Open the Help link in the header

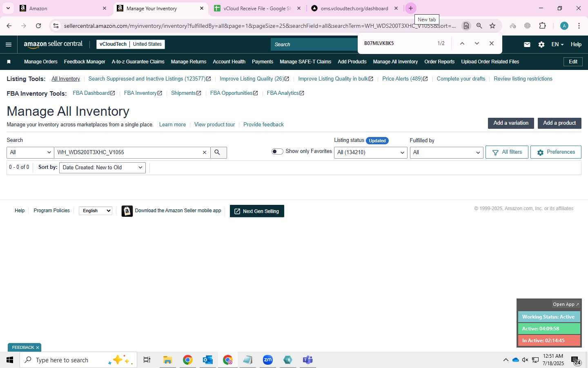(x=576, y=45)
